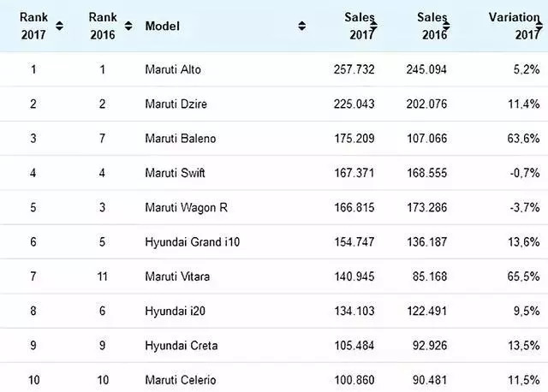Viewport: 548px width, 392px height.
Task: Click Maruti Alto sales value 257.732
Action: 354,69
